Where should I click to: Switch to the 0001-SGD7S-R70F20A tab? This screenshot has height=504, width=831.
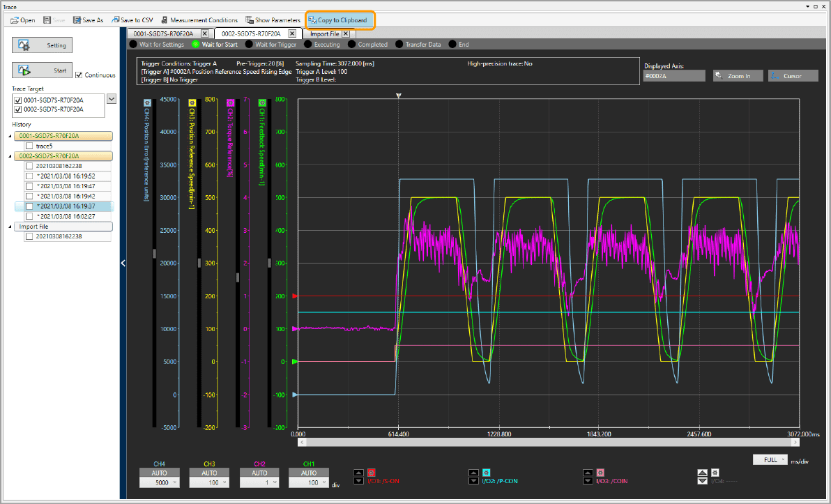[163, 33]
